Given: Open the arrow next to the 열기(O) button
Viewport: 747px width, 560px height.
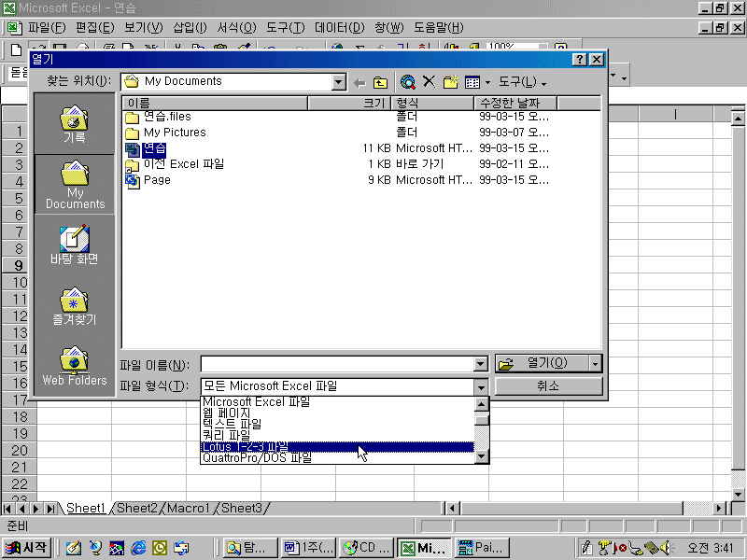Looking at the screenshot, I should coord(595,364).
